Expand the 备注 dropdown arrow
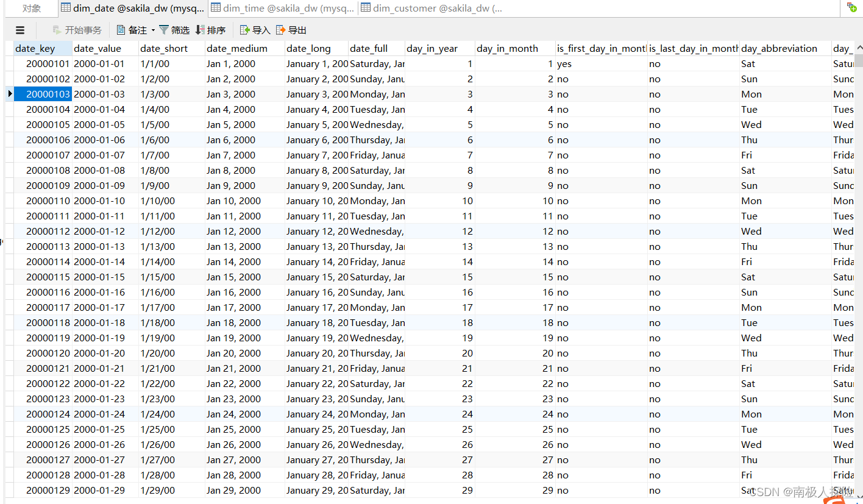This screenshot has height=504, width=863. coord(153,30)
